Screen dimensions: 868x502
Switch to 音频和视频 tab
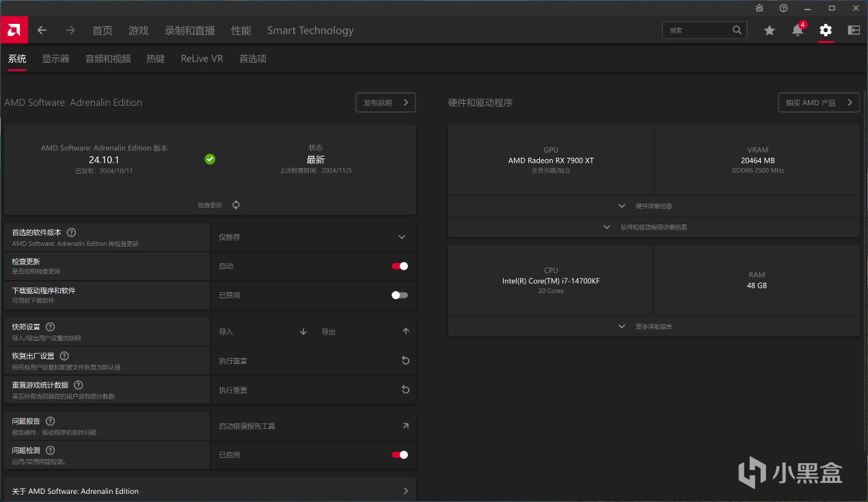coord(108,59)
